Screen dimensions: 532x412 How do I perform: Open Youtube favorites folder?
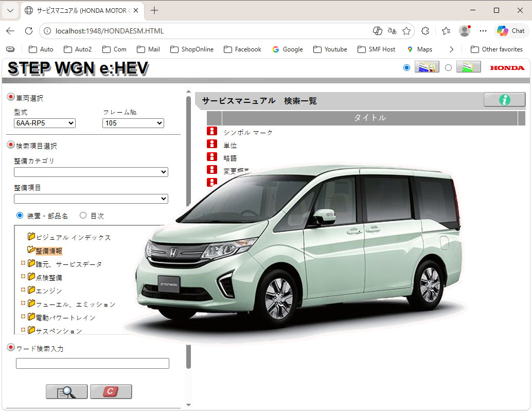coord(330,49)
